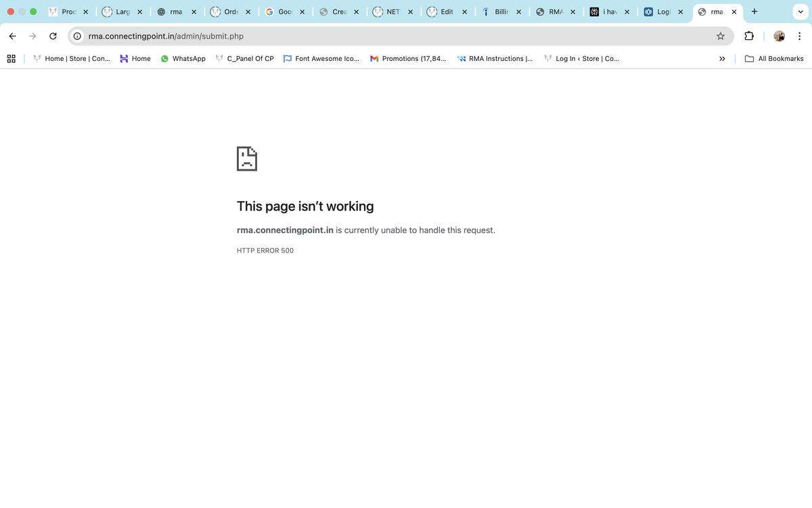Close the Login tab
Screen dimensions: 812x508
tap(680, 12)
